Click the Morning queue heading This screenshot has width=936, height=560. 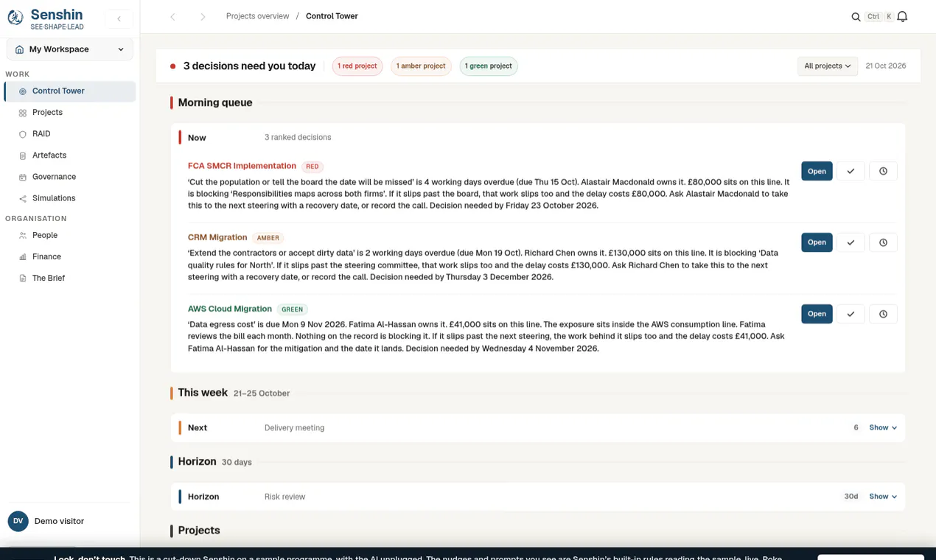pos(215,103)
